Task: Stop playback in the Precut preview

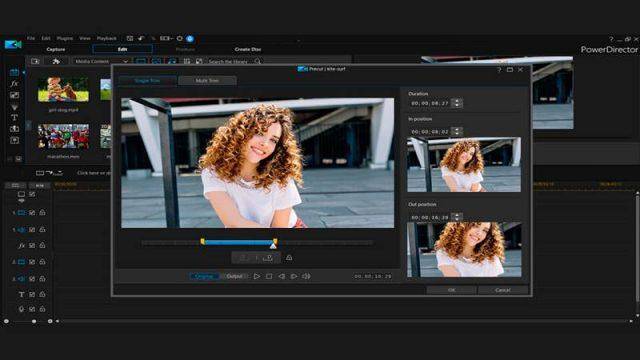Action: 269,276
